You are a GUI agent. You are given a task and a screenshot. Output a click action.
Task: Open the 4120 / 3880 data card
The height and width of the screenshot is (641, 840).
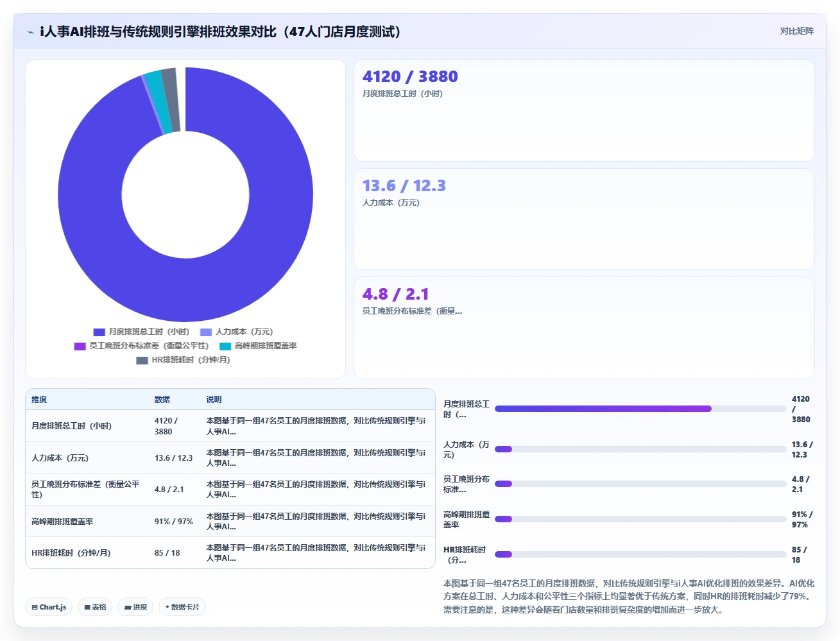(x=584, y=110)
